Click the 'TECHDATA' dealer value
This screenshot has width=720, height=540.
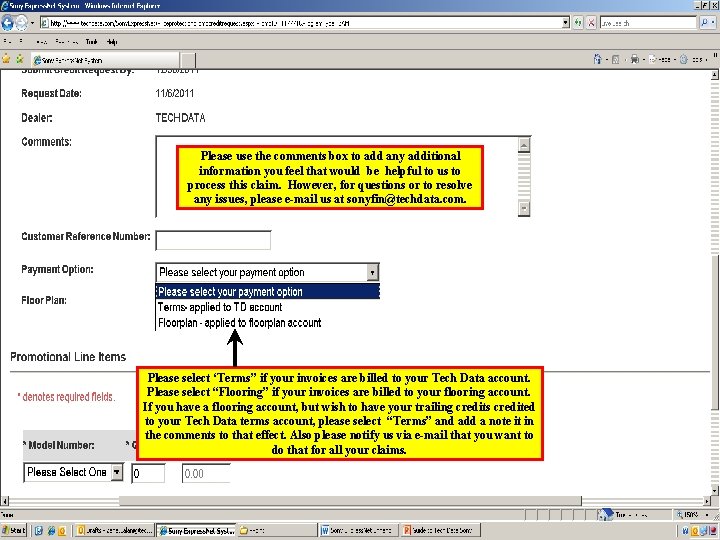[180, 118]
